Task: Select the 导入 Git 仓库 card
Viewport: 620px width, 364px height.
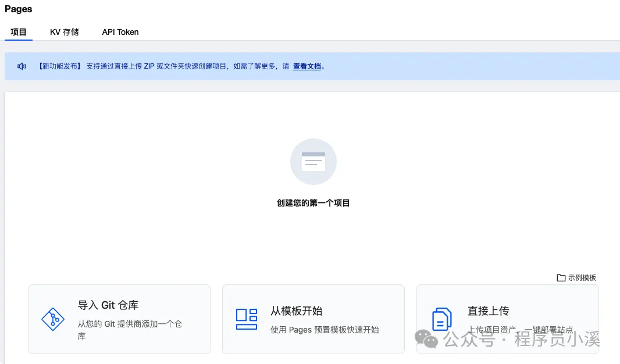Action: 119,319
